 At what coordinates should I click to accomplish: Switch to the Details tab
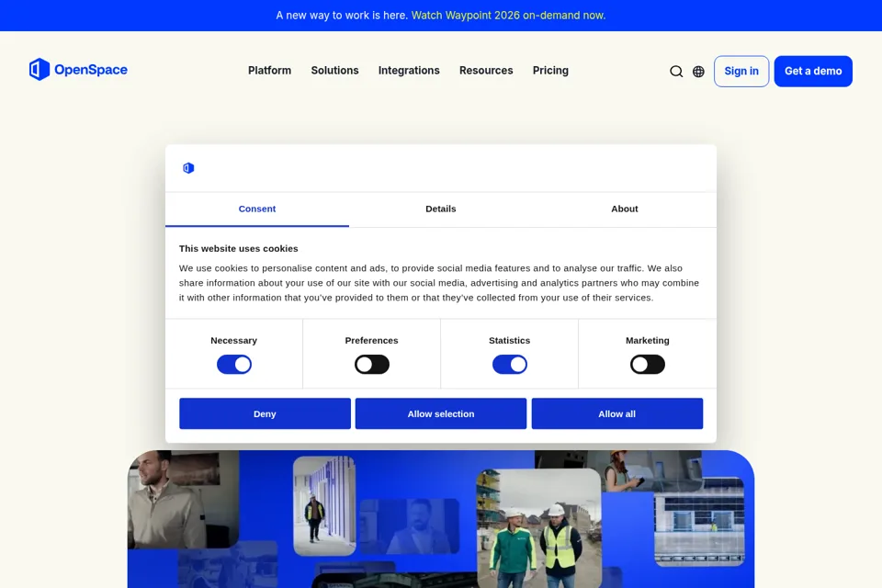tap(441, 209)
